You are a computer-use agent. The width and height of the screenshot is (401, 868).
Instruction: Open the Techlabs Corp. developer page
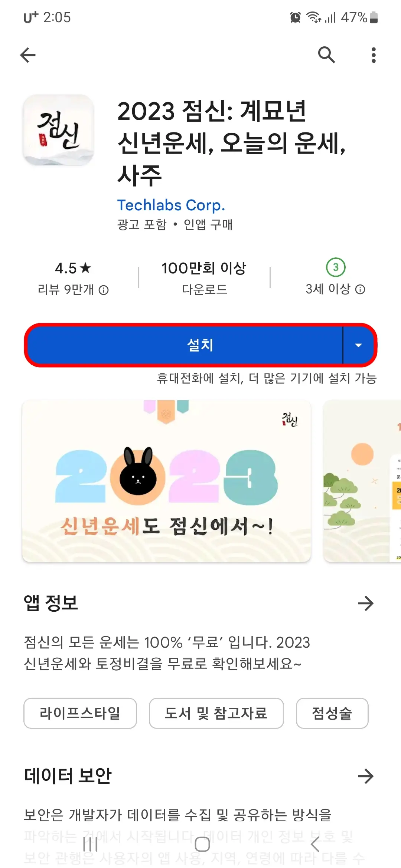coord(170,205)
